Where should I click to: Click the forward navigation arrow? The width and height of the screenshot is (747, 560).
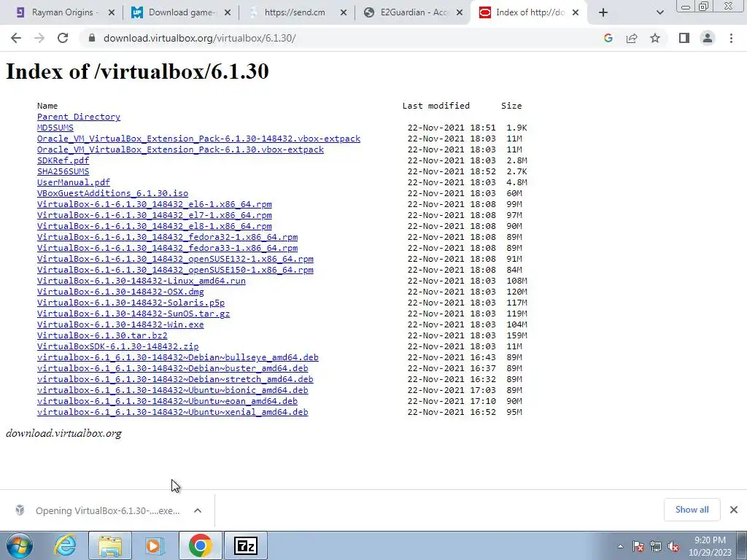39,38
